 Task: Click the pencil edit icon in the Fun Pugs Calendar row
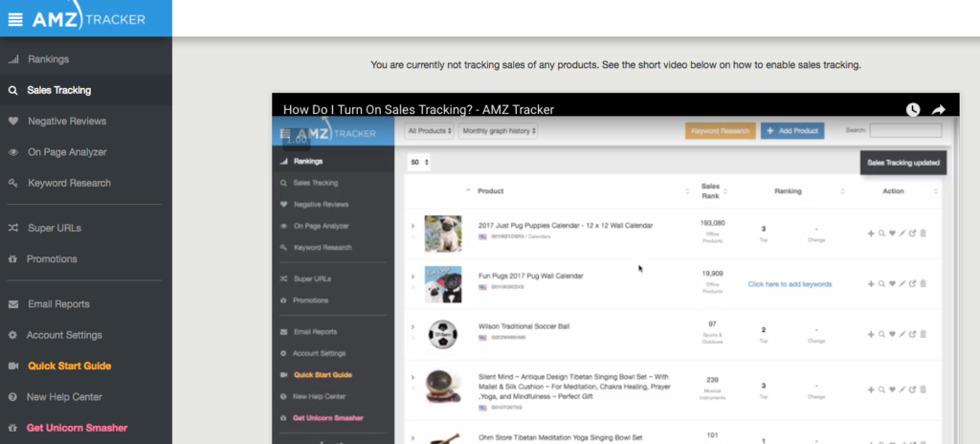click(x=902, y=284)
